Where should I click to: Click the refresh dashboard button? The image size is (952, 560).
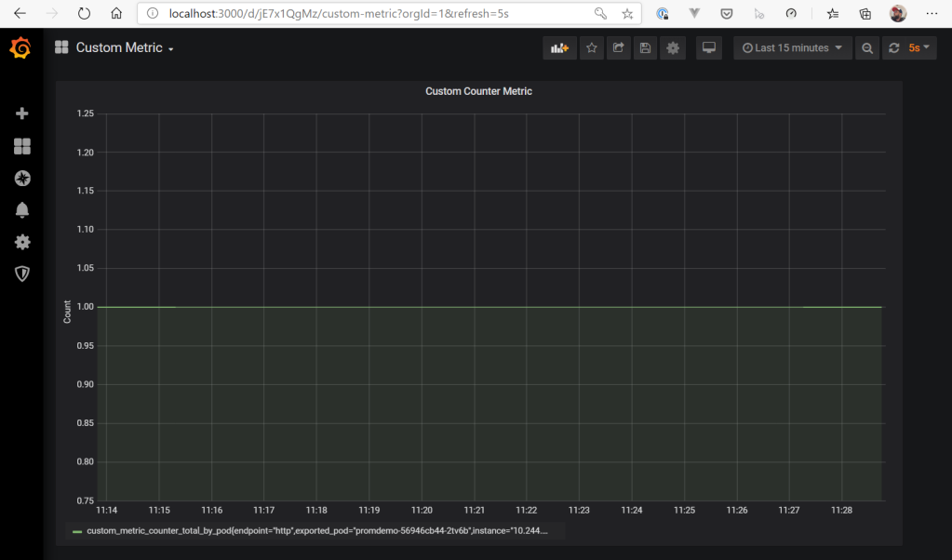point(893,48)
